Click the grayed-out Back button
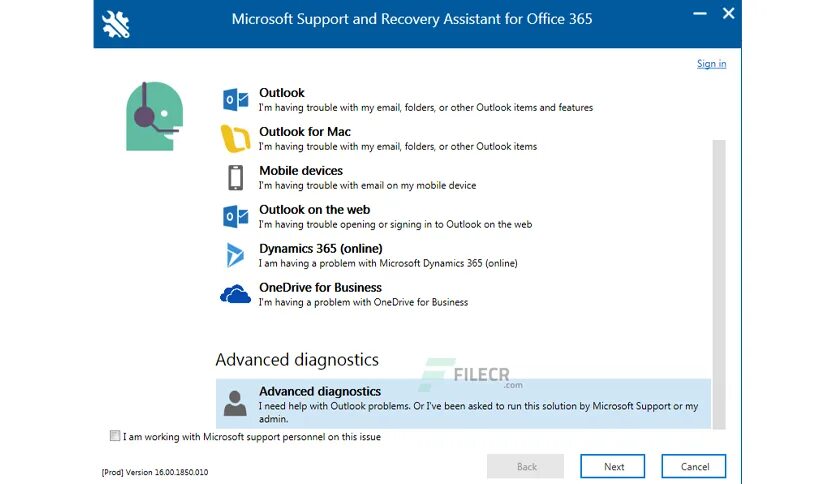The width and height of the screenshot is (836, 484). tap(525, 466)
